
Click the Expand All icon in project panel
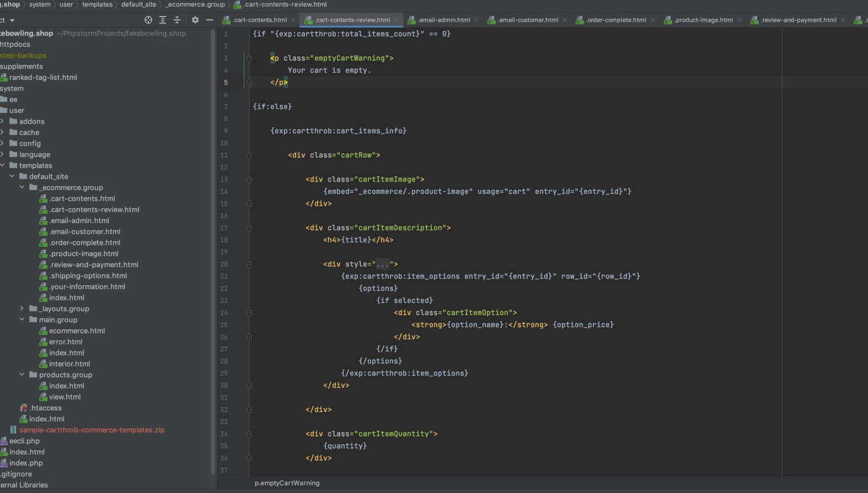[x=163, y=20]
